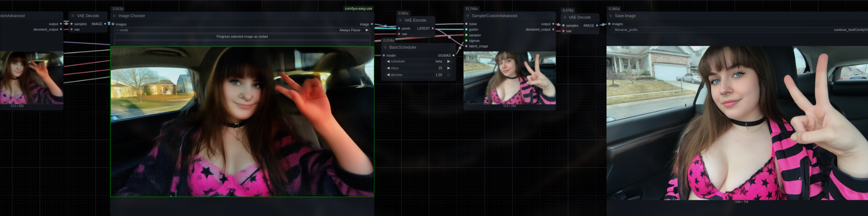The height and width of the screenshot is (216, 868).
Task: Click the model input port on BasicScheduler
Action: coord(384,55)
